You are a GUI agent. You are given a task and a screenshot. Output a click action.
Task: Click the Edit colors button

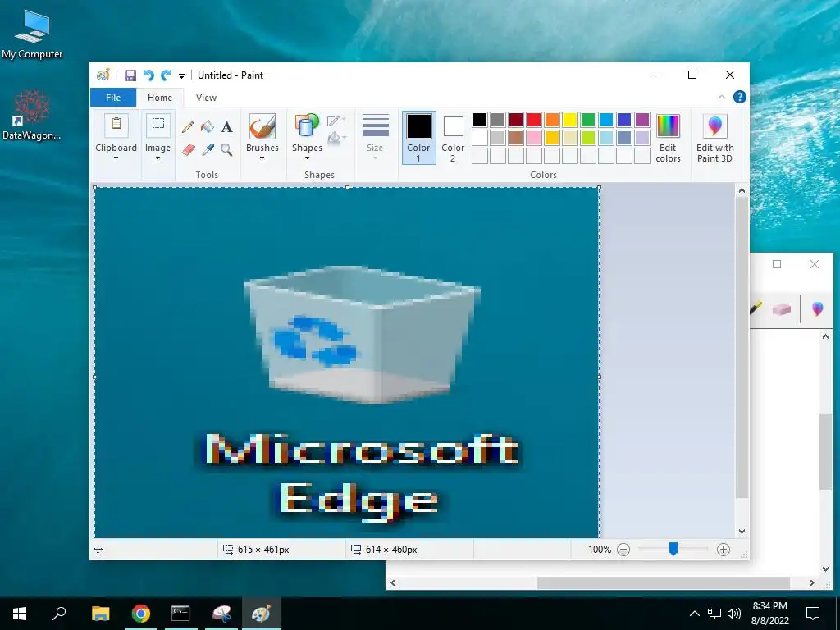(668, 138)
